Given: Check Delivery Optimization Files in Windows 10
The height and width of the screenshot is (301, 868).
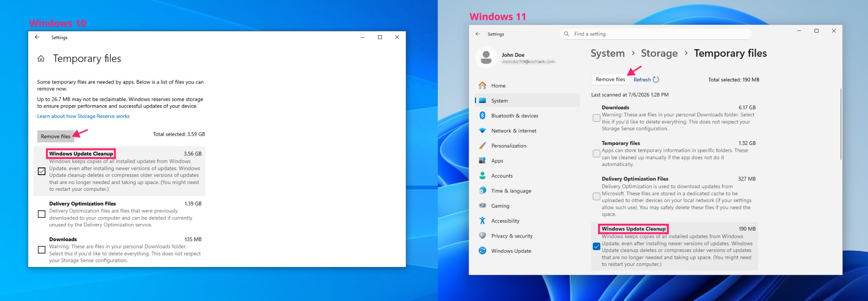Looking at the screenshot, I should pos(42,214).
